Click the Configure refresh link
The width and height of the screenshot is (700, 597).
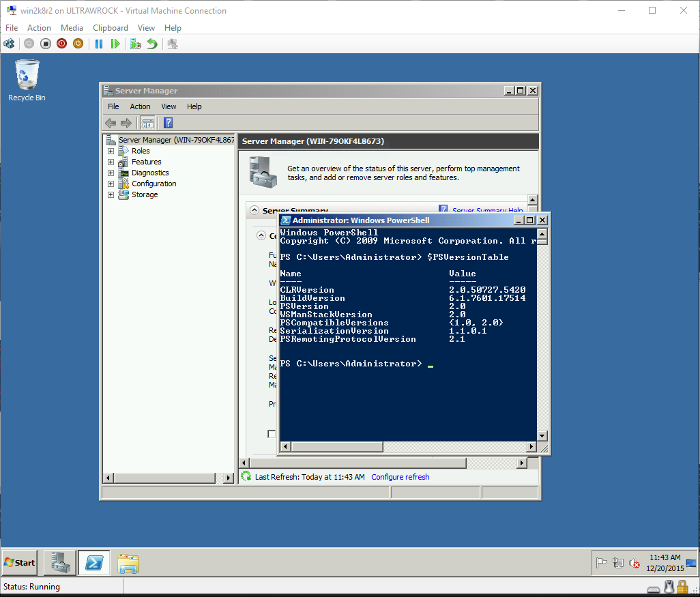[400, 477]
